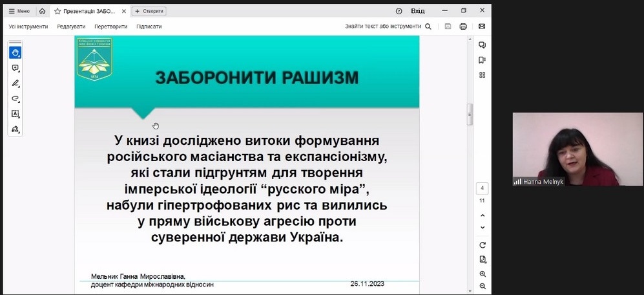Click the Вхід sign-in button

click(418, 11)
